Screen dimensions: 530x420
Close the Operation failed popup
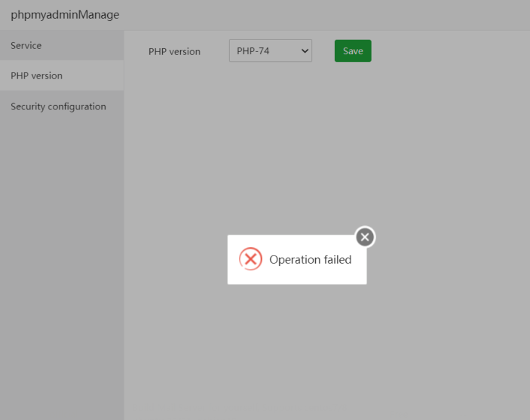(365, 237)
